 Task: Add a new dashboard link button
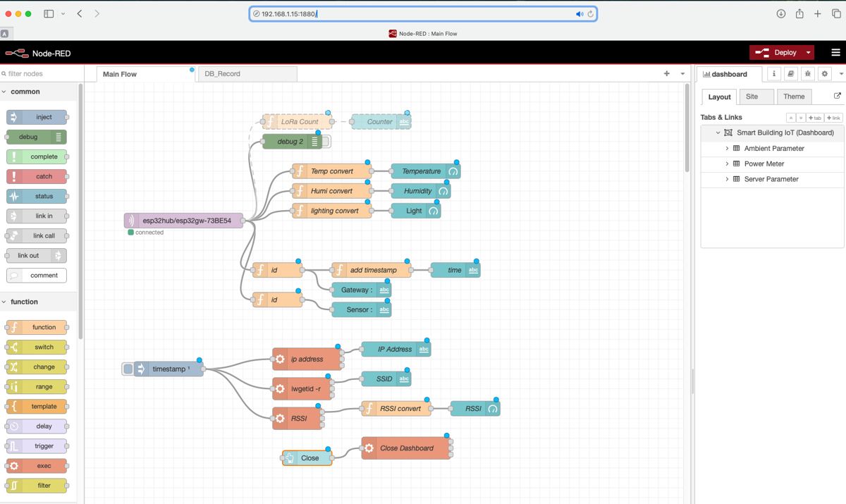point(833,118)
